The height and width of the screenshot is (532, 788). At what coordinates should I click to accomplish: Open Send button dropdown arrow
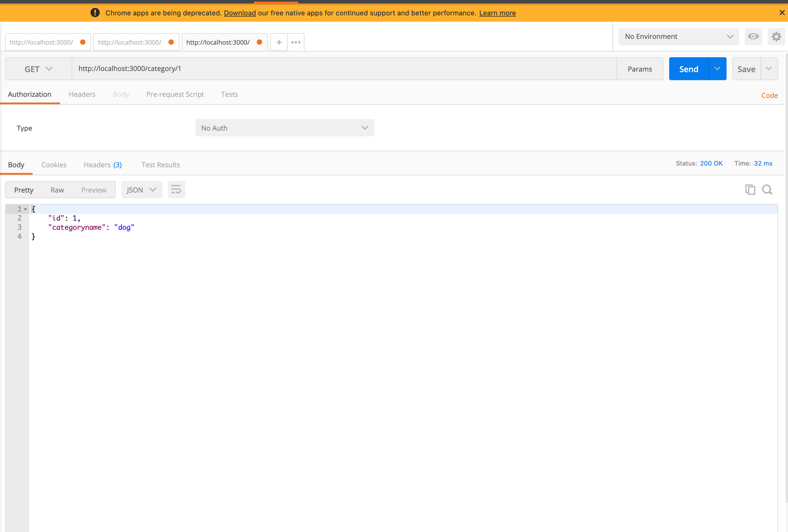[x=717, y=69]
